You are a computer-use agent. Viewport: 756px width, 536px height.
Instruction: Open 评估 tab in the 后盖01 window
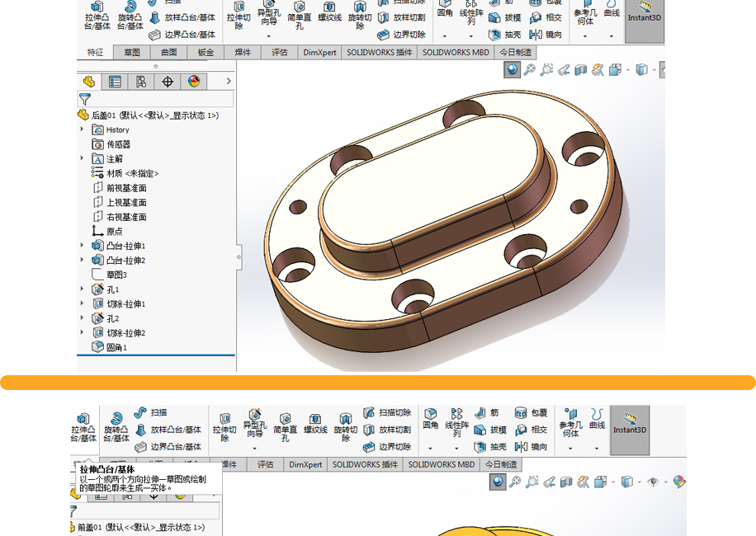point(280,53)
